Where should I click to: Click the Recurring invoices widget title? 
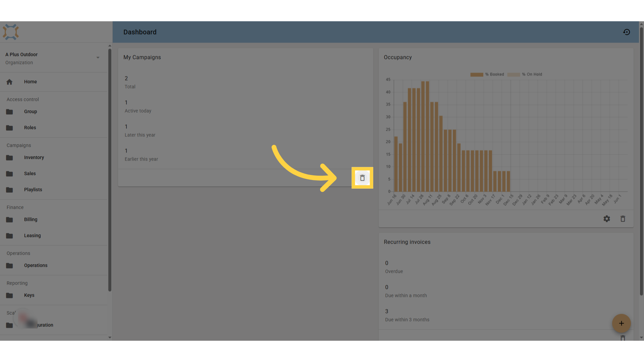[x=407, y=242]
